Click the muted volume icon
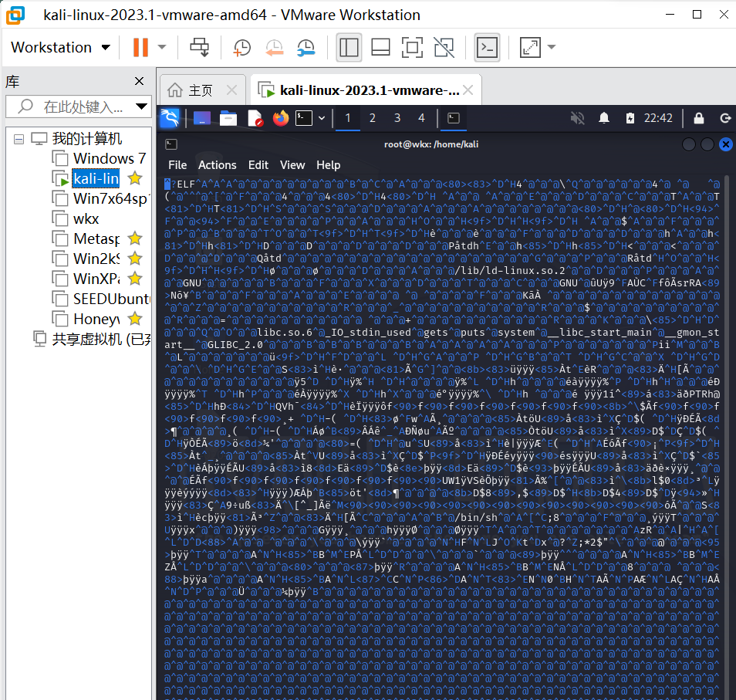736x700 pixels. tap(577, 118)
